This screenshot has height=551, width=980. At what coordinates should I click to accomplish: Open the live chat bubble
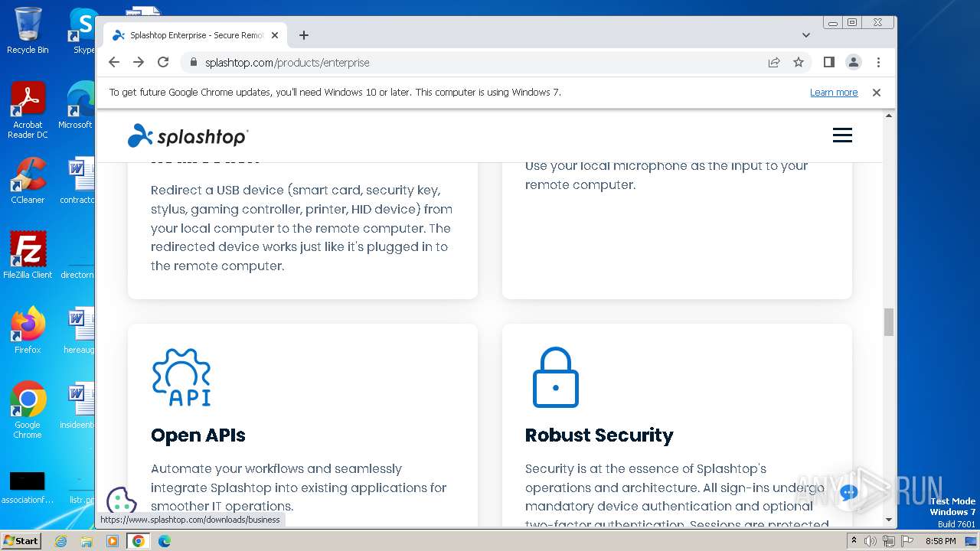point(848,493)
